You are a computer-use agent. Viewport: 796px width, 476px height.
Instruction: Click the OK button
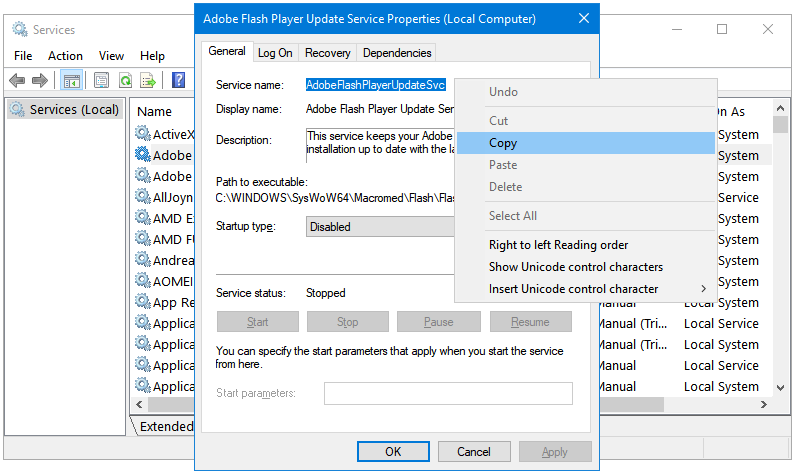pyautogui.click(x=393, y=452)
